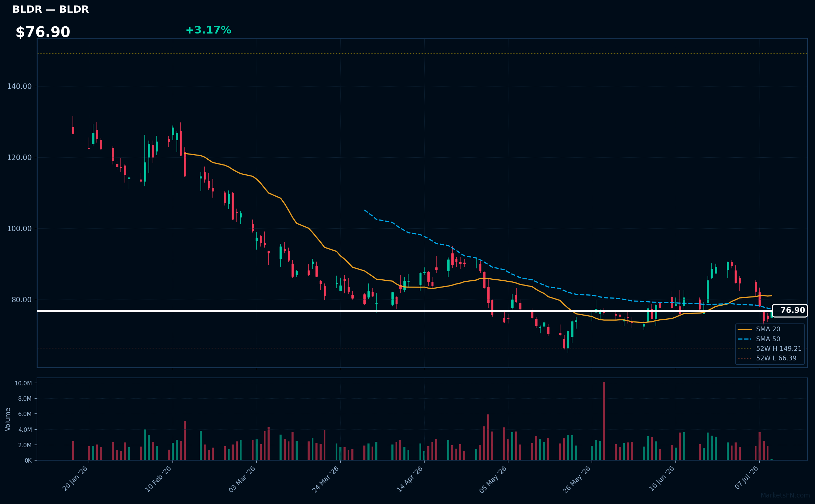This screenshot has height=504, width=815.
Task: Click the Volume axis title
Action: (x=8, y=419)
